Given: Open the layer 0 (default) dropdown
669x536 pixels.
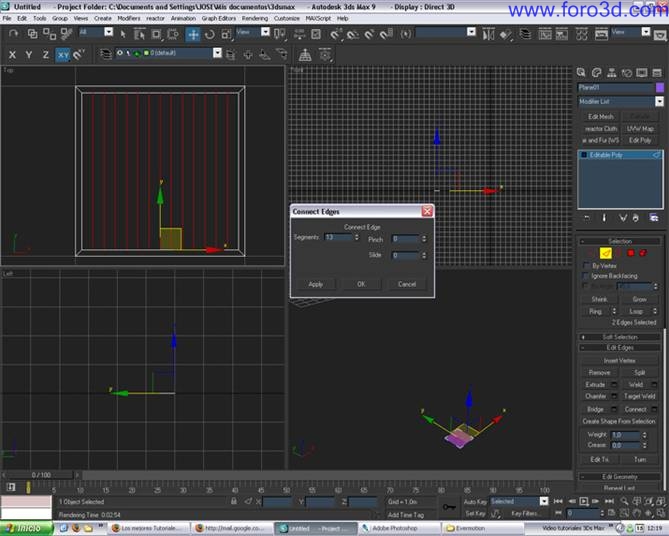Looking at the screenshot, I should point(217,53).
